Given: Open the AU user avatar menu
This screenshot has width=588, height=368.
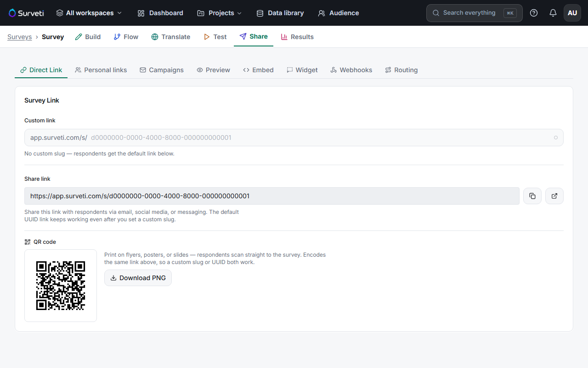Looking at the screenshot, I should pos(572,13).
